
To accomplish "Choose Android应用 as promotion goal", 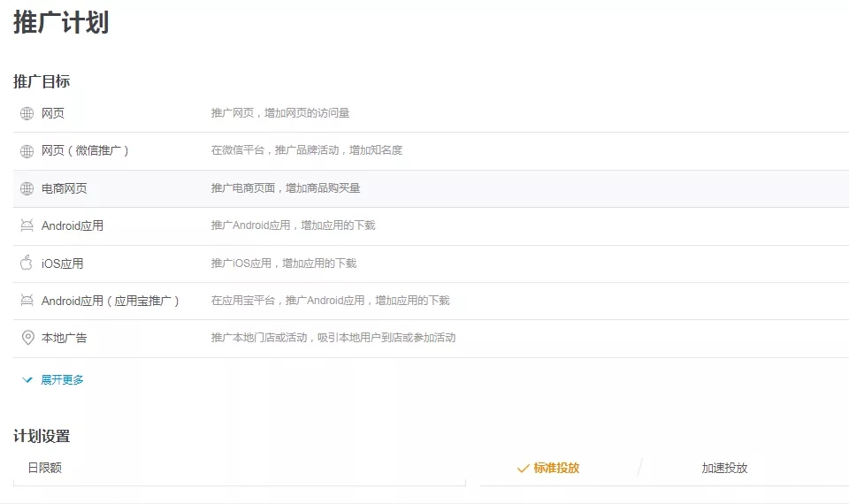I will click(x=73, y=225).
